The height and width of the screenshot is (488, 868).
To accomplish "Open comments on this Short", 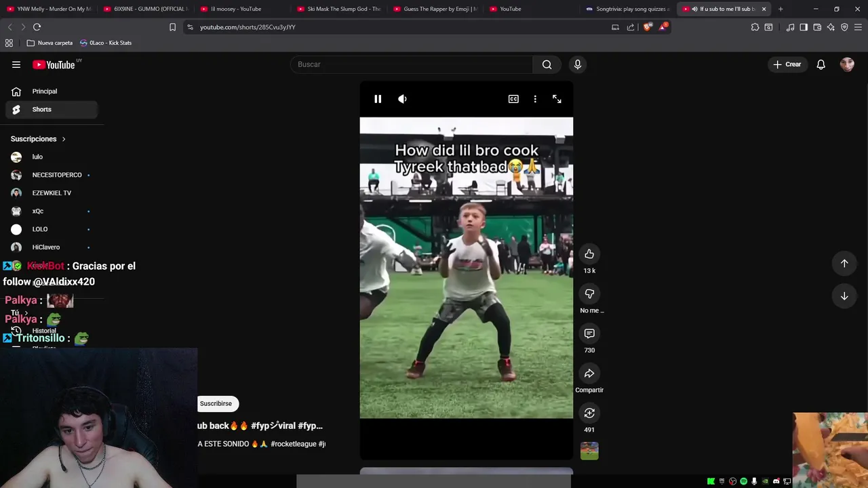I will [589, 333].
